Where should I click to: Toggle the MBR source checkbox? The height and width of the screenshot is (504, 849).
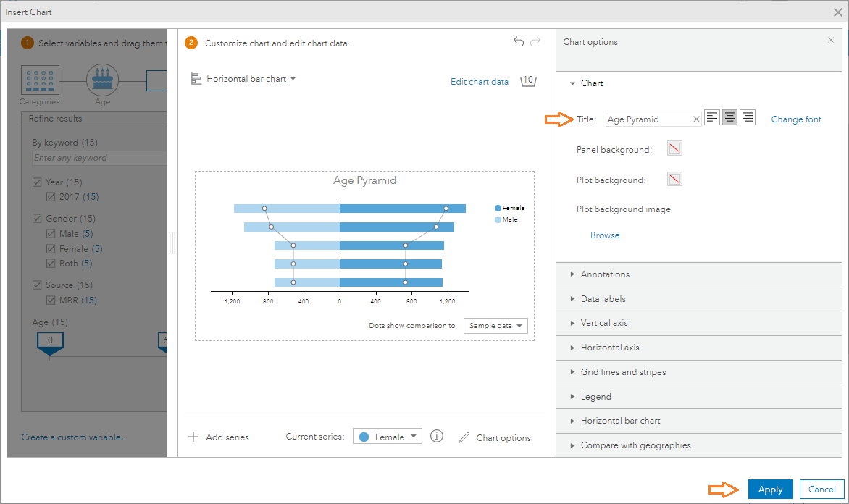(x=51, y=301)
